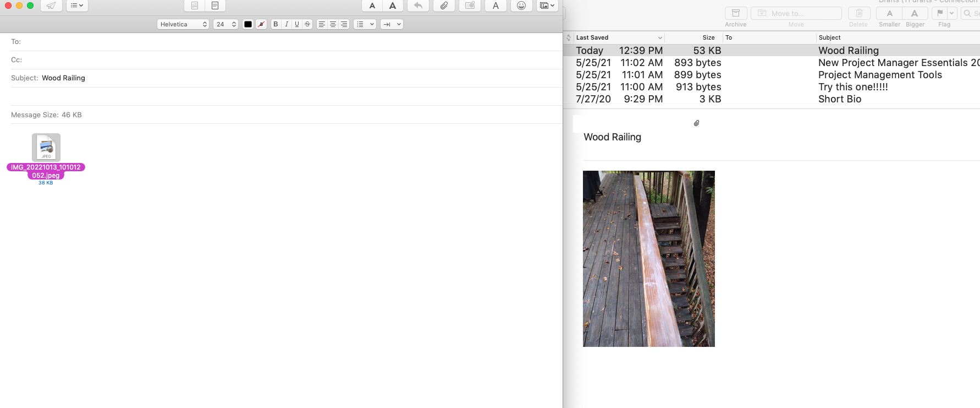Toggle the format bar with the A icon
This screenshot has height=408, width=980.
(x=495, y=6)
